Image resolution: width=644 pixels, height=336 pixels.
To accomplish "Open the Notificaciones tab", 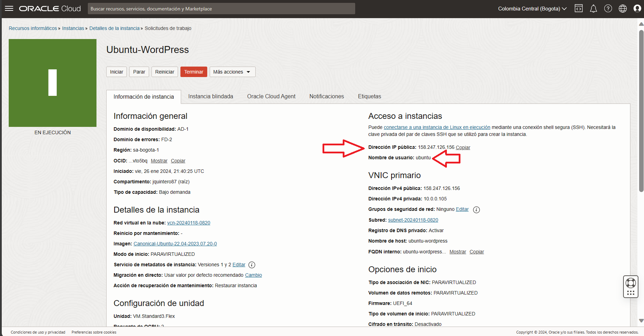I will pos(327,97).
